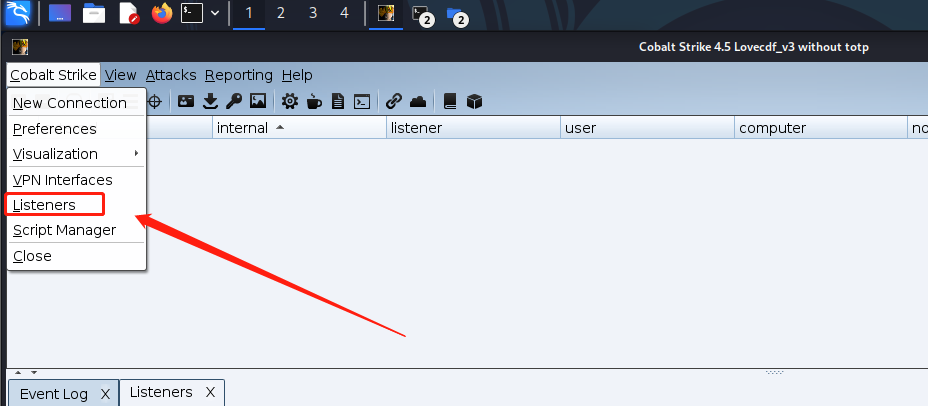Switch to the Event Log tab
Image resolution: width=928 pixels, height=406 pixels.
tap(54, 394)
